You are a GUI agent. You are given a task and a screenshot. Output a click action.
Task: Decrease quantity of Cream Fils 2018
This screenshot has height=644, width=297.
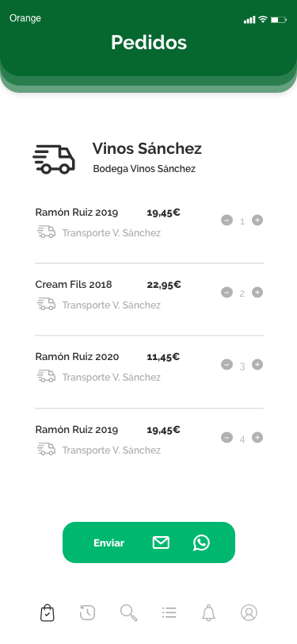pyautogui.click(x=227, y=293)
